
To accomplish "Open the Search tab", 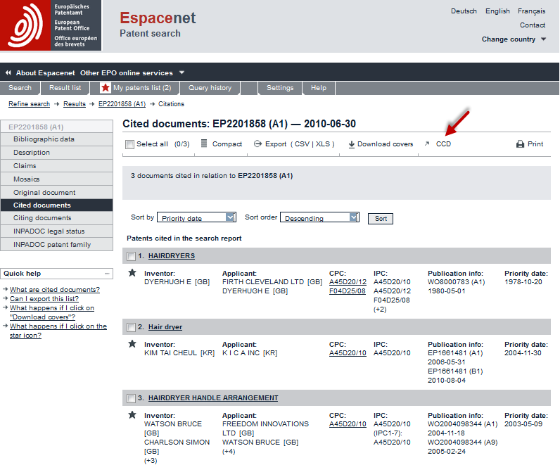I will pos(20,88).
